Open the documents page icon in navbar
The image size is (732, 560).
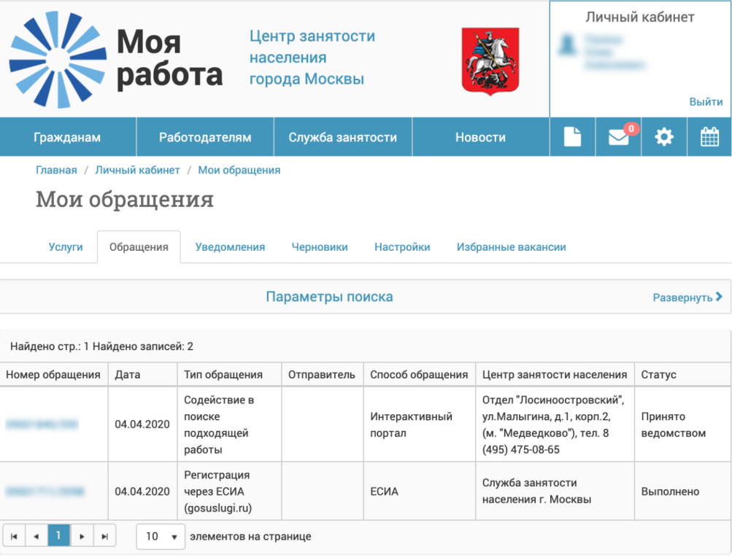[x=573, y=137]
